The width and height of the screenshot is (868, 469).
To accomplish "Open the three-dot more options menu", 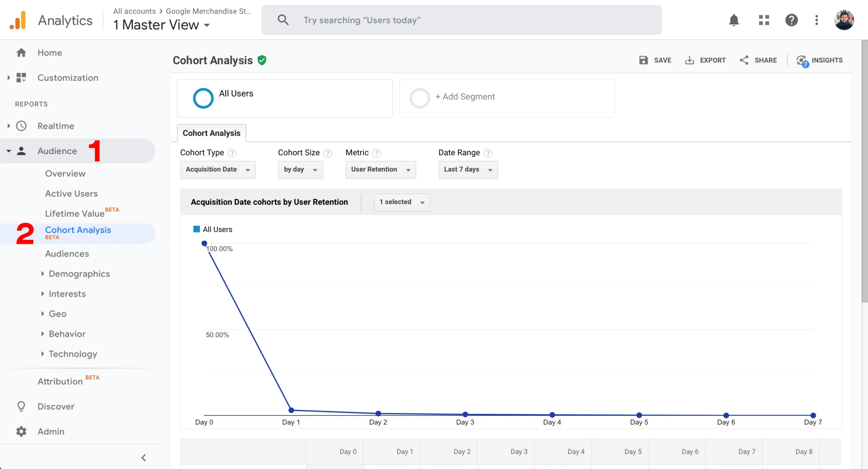I will click(x=816, y=20).
